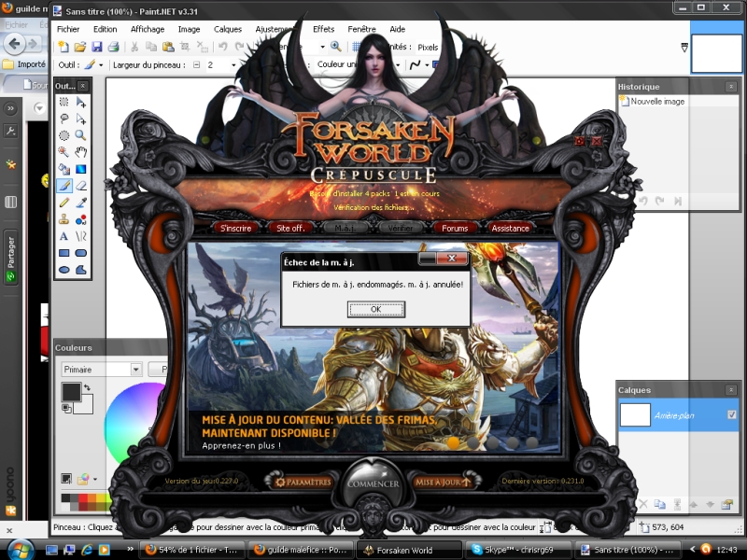
Task: Click the Paste clipboard toolbar icon
Action: pos(168,47)
